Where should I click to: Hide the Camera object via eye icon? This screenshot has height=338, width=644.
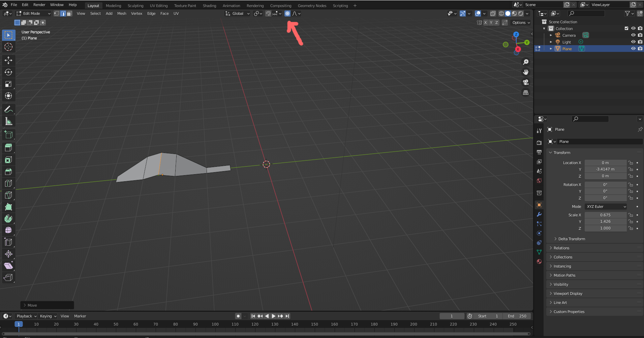click(633, 35)
